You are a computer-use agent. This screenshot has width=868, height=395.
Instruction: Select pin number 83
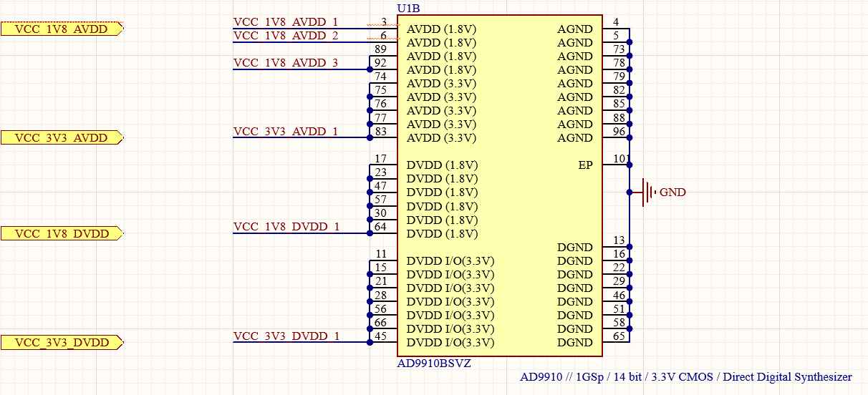[381, 131]
